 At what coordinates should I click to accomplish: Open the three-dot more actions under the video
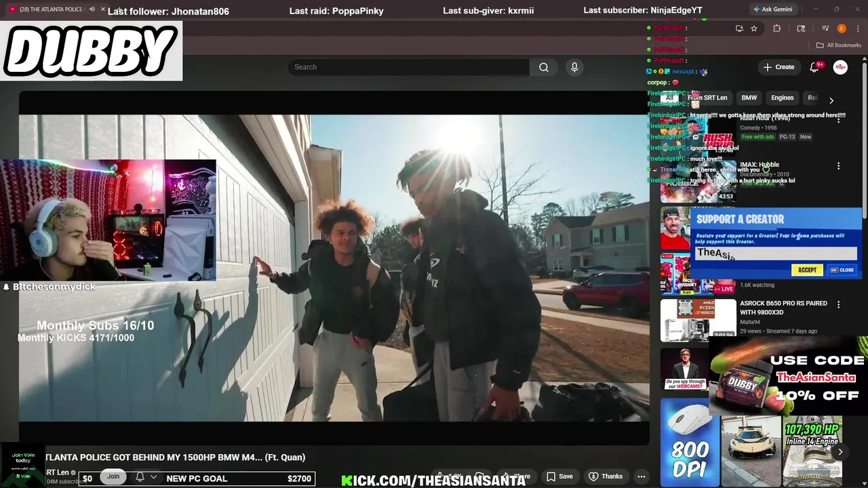pyautogui.click(x=641, y=476)
